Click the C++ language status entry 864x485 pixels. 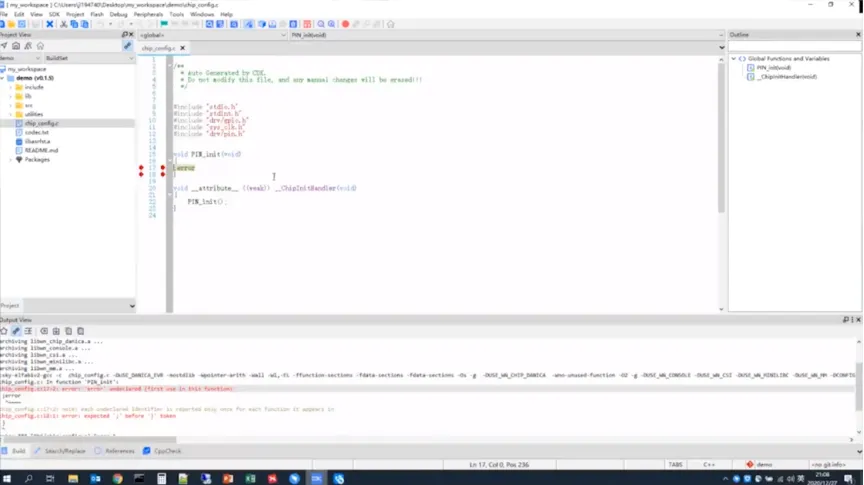point(709,465)
